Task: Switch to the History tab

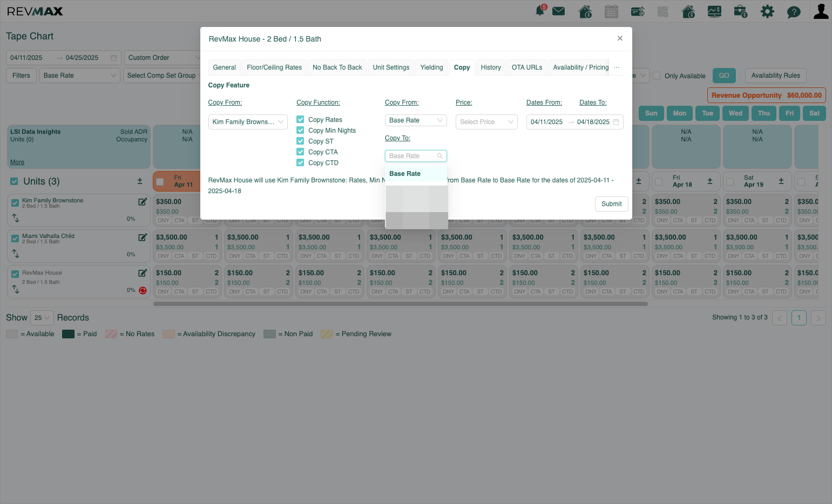Action: pyautogui.click(x=491, y=67)
